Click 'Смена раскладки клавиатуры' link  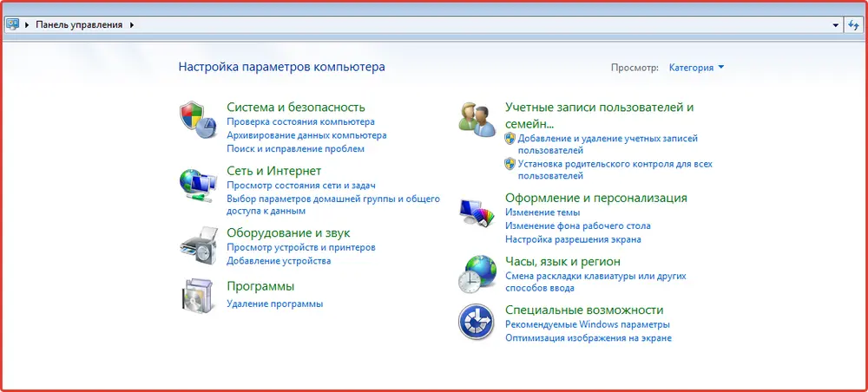[x=595, y=281]
